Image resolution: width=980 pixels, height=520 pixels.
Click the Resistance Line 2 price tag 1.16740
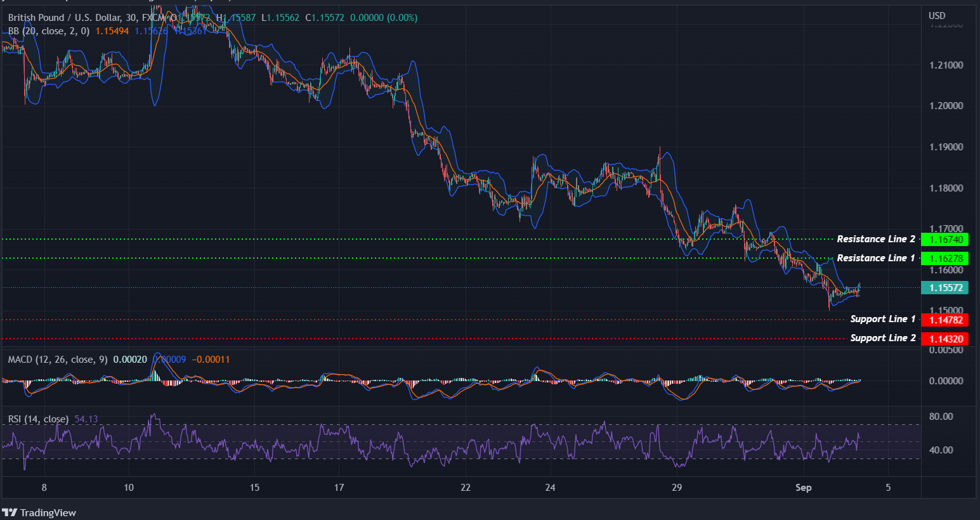coord(944,240)
